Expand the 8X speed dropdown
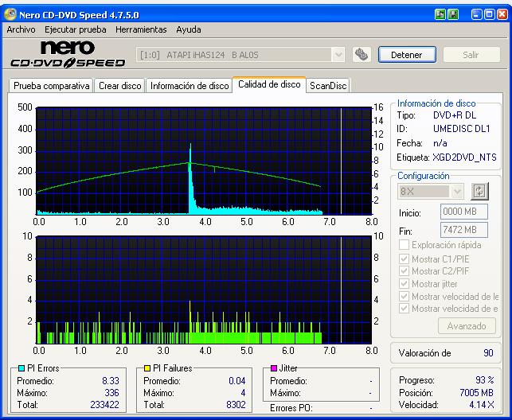Image resolution: width=512 pixels, height=420 pixels. pos(456,191)
